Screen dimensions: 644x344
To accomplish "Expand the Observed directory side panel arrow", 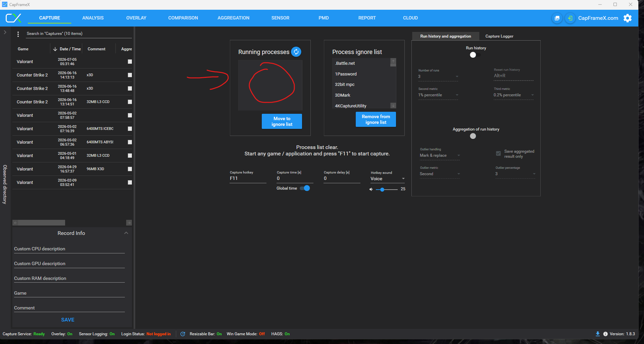I will click(x=5, y=32).
